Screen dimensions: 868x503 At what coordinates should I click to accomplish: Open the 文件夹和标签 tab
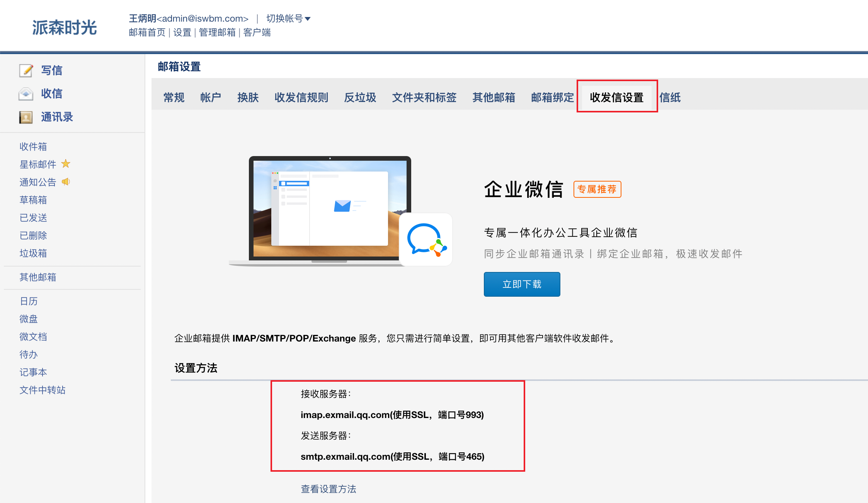[424, 97]
